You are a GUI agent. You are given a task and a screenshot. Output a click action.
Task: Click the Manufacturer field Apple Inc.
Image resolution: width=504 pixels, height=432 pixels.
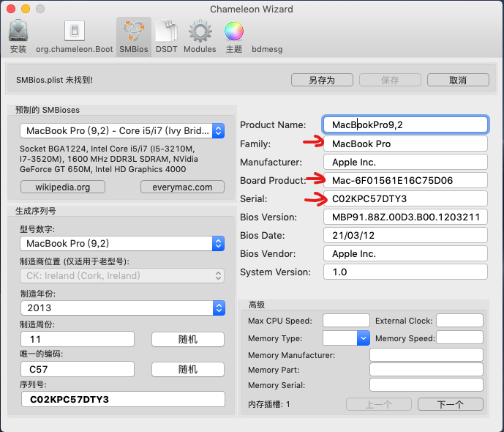pyautogui.click(x=405, y=162)
